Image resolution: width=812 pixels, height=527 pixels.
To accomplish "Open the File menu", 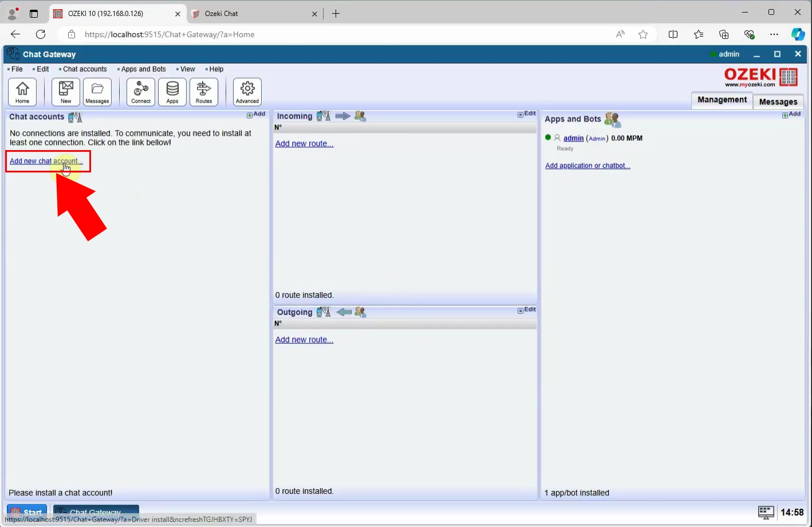I will coord(15,69).
